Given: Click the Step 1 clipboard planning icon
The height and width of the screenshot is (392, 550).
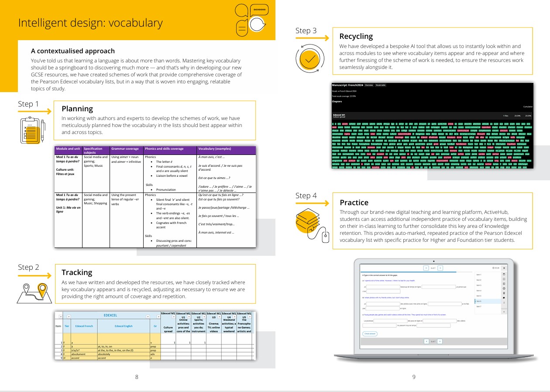Looking at the screenshot, I should pos(31,131).
